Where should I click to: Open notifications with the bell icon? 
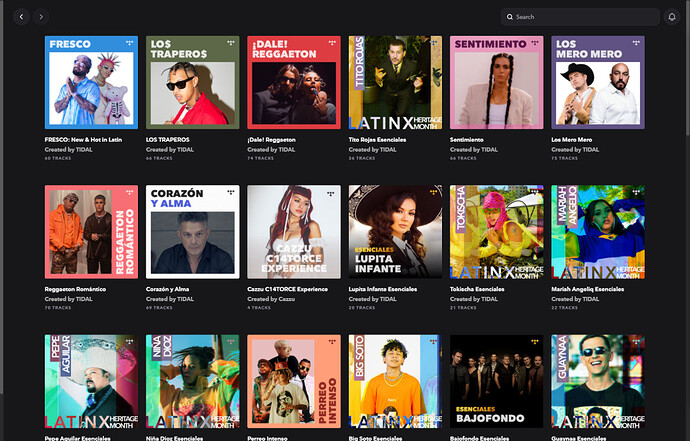tap(672, 17)
